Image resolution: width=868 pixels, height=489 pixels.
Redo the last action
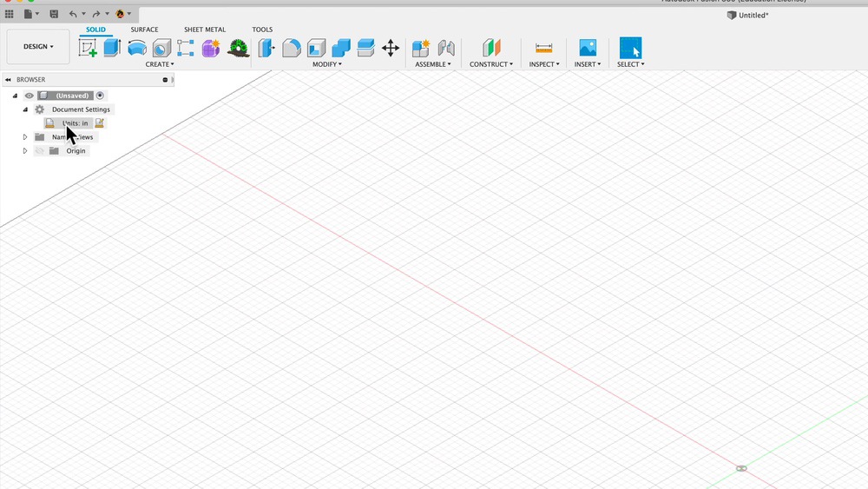tap(96, 14)
